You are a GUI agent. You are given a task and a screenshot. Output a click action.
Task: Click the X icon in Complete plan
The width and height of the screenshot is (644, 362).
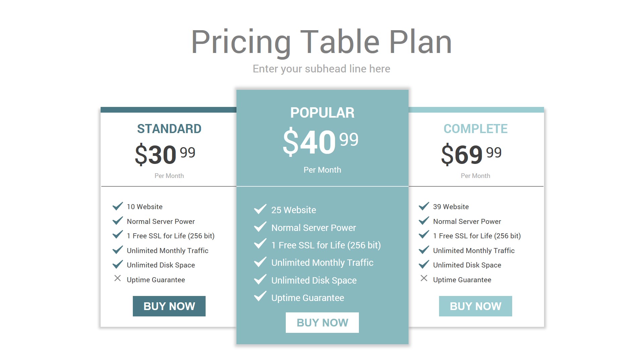424,279
